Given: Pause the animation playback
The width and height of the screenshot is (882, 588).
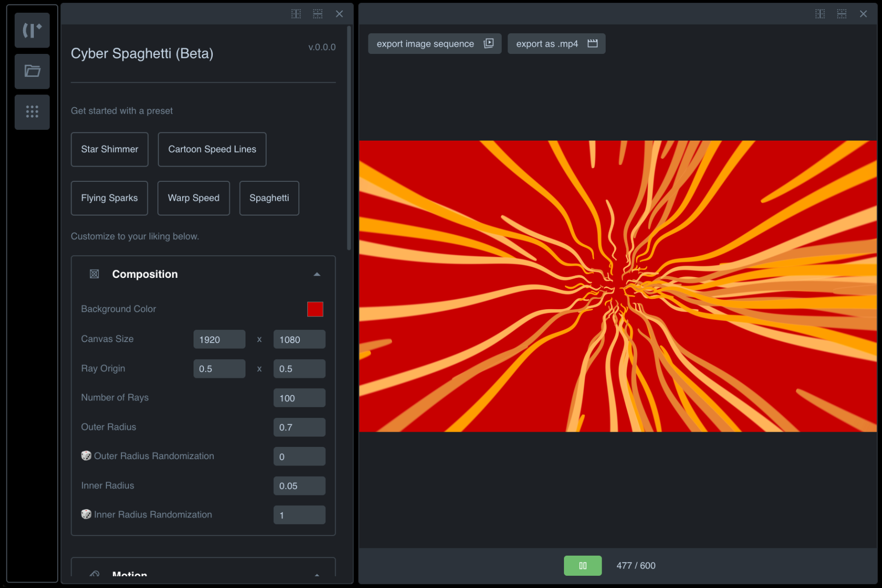Looking at the screenshot, I should (583, 565).
